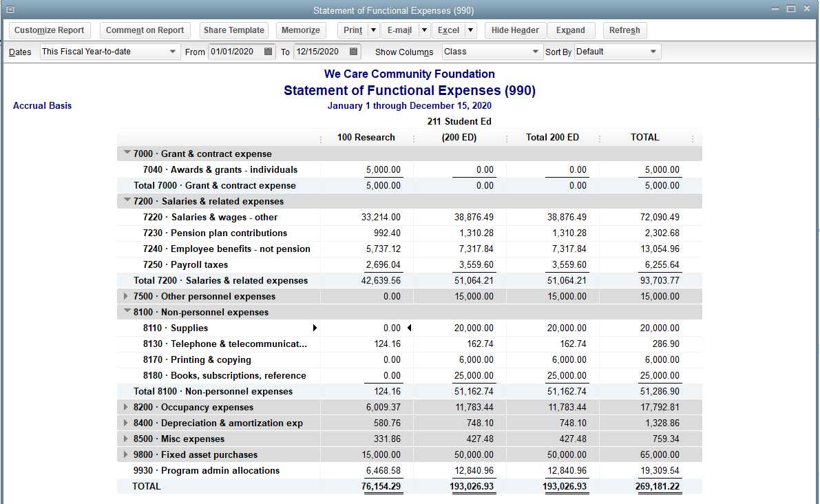Click column resize handle after TOTAL column
The height and width of the screenshot is (504, 820).
coord(693,138)
